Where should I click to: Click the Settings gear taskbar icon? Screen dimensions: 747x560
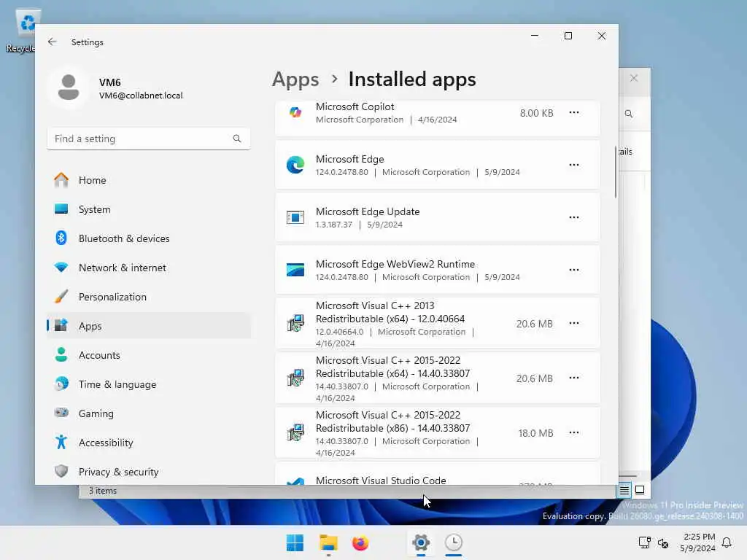coord(421,542)
